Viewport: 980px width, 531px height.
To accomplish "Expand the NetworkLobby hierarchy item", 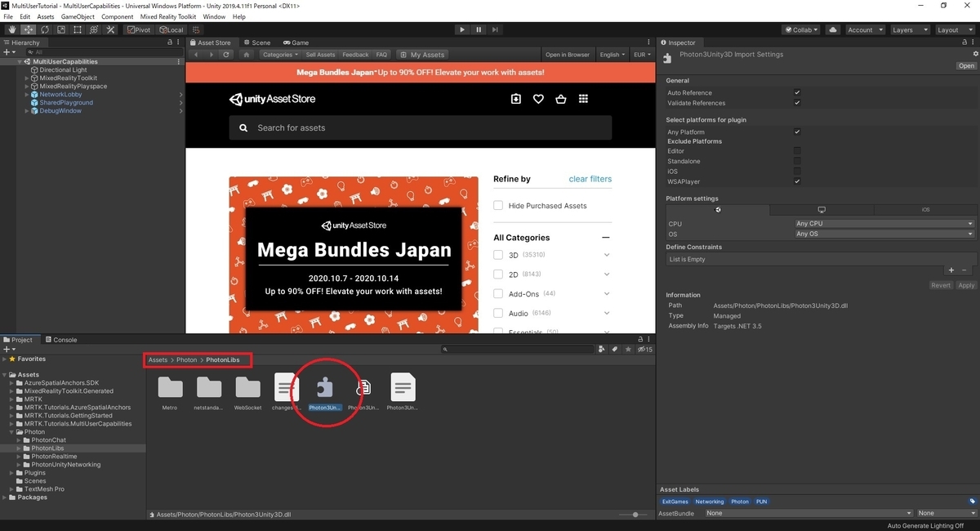I will tap(27, 95).
